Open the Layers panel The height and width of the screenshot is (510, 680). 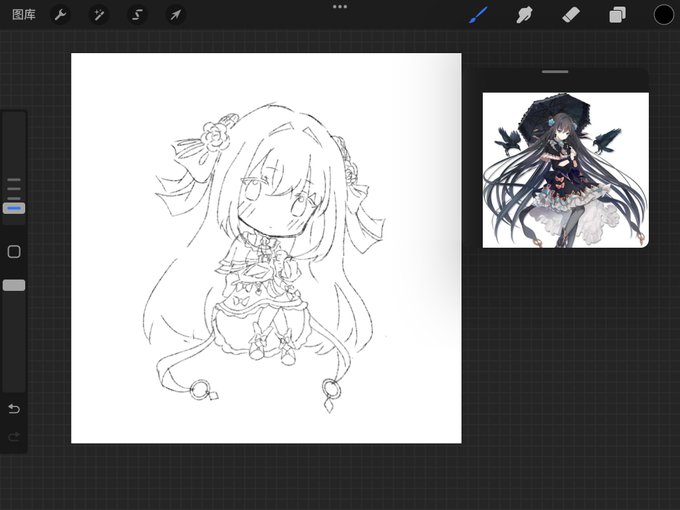coord(617,15)
